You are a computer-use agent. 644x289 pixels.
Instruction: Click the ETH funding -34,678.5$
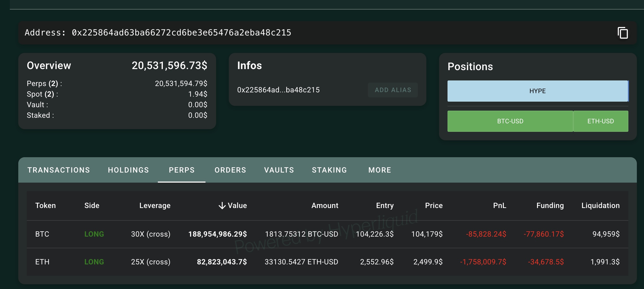tap(546, 262)
